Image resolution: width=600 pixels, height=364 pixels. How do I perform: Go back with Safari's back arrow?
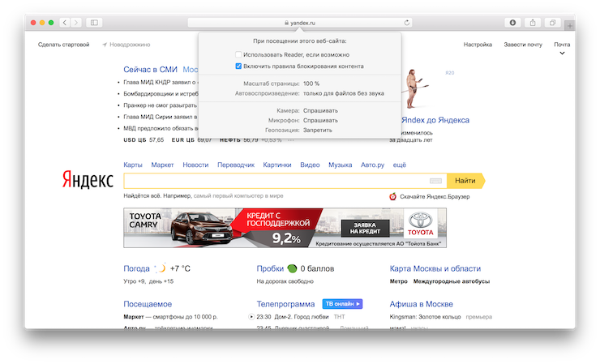coord(65,23)
